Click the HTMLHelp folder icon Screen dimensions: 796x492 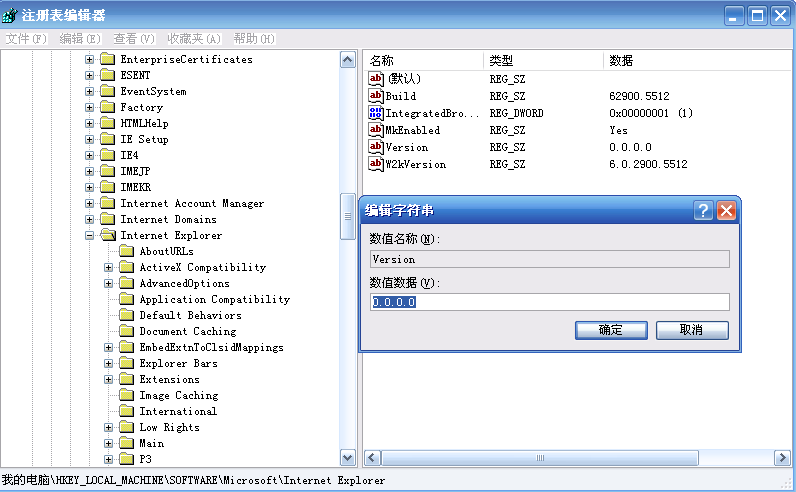click(107, 123)
